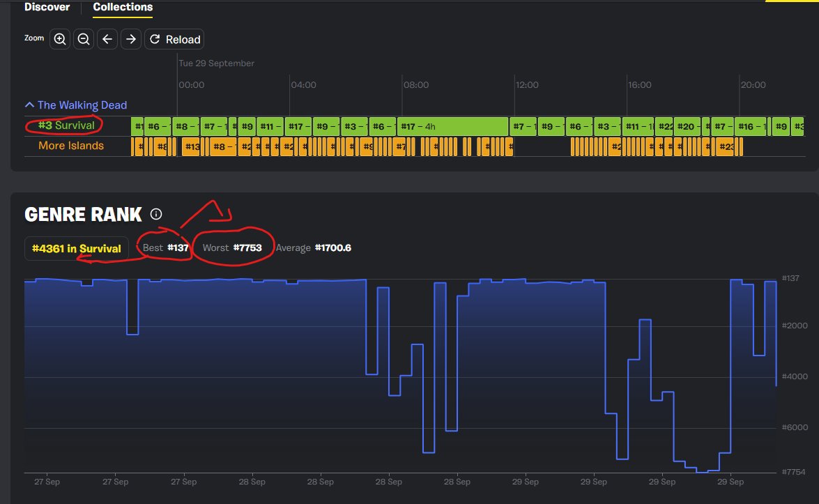This screenshot has width=819, height=504.
Task: Click the Worst #7753 stat
Action: [232, 247]
